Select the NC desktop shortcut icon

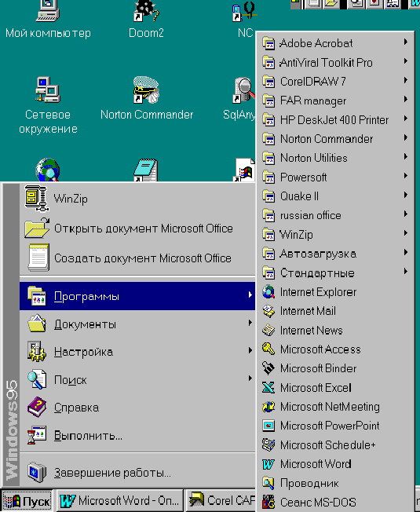[244, 12]
